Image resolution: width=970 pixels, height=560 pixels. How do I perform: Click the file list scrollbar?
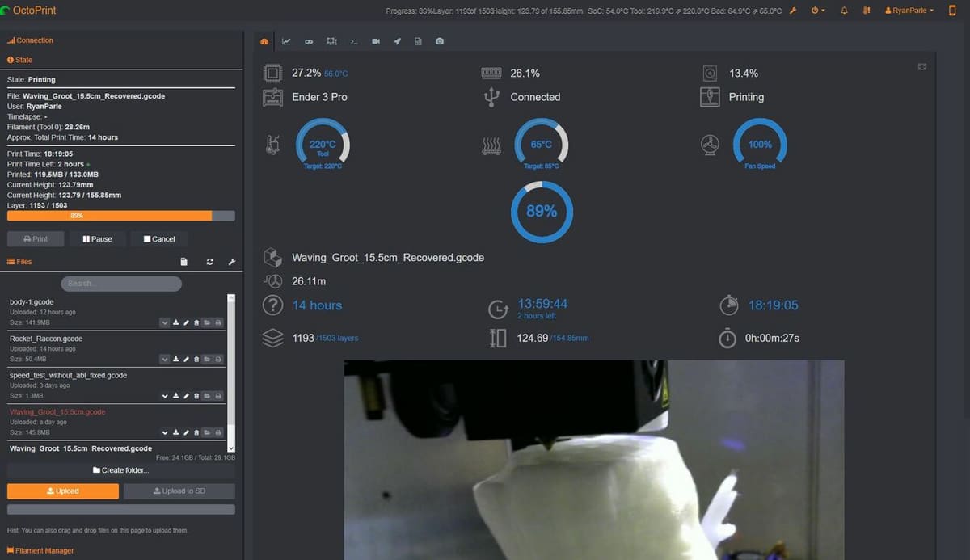pos(232,373)
